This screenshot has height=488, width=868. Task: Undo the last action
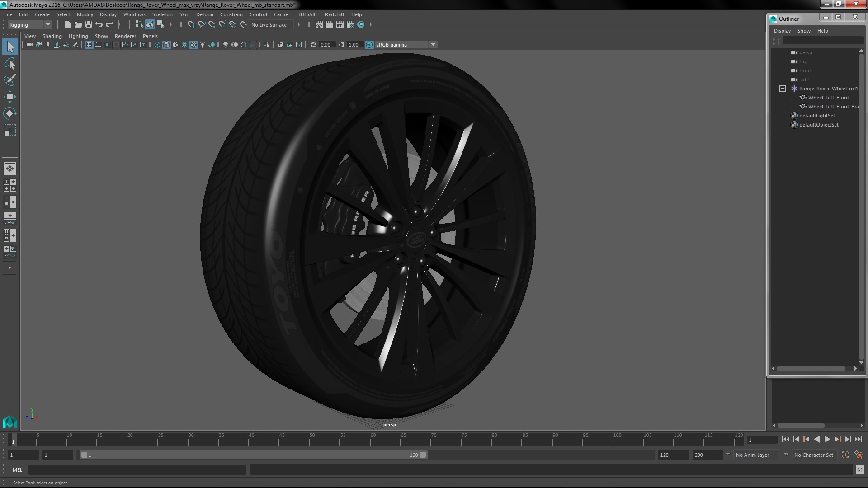(x=99, y=25)
